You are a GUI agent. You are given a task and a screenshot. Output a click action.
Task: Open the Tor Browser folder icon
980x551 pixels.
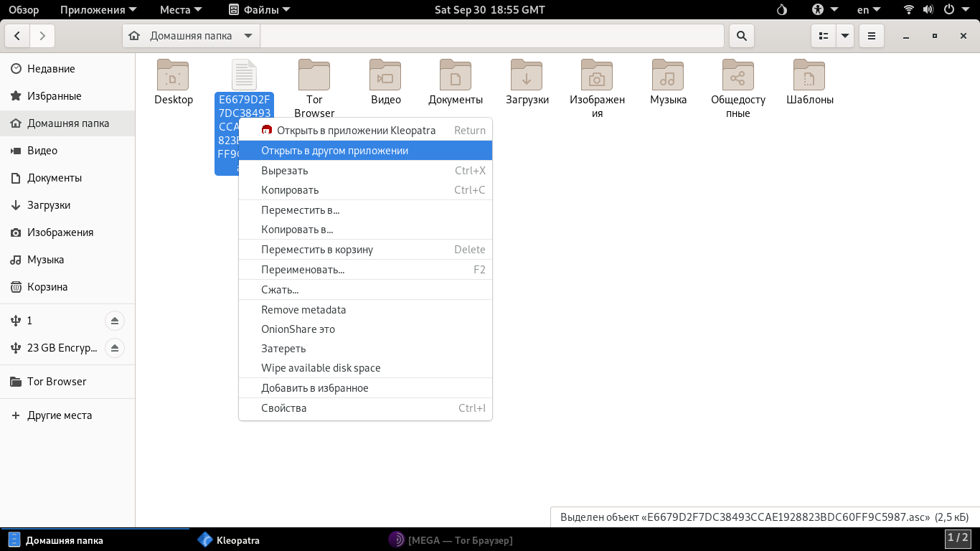pos(314,75)
